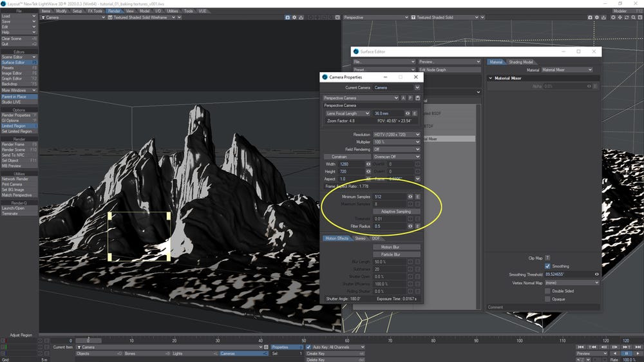Click right viewport move/pan icon
644x362 pixels.
(x=620, y=17)
